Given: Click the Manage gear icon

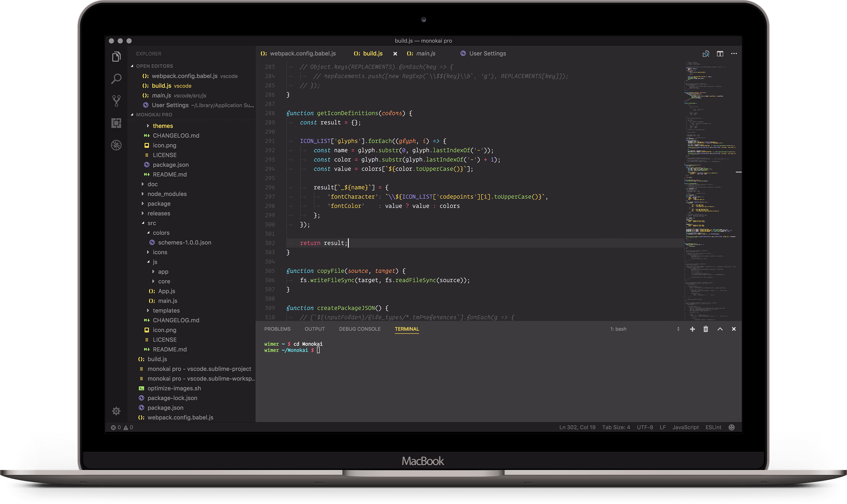Looking at the screenshot, I should point(116,411).
